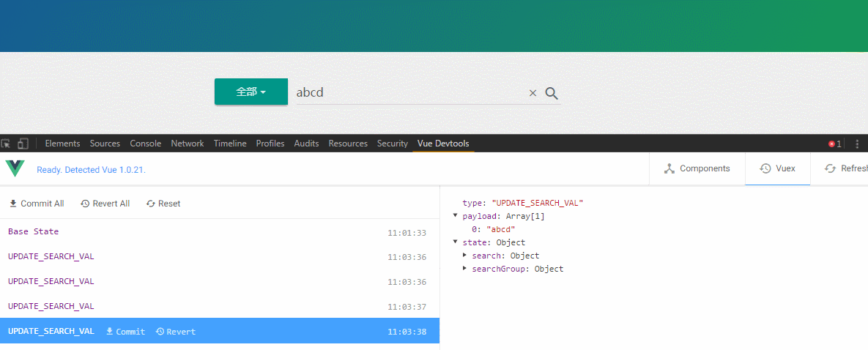Select the UPDATE_SEARCH_VAL mutation at 11:03:37
868x350 pixels.
click(x=220, y=305)
